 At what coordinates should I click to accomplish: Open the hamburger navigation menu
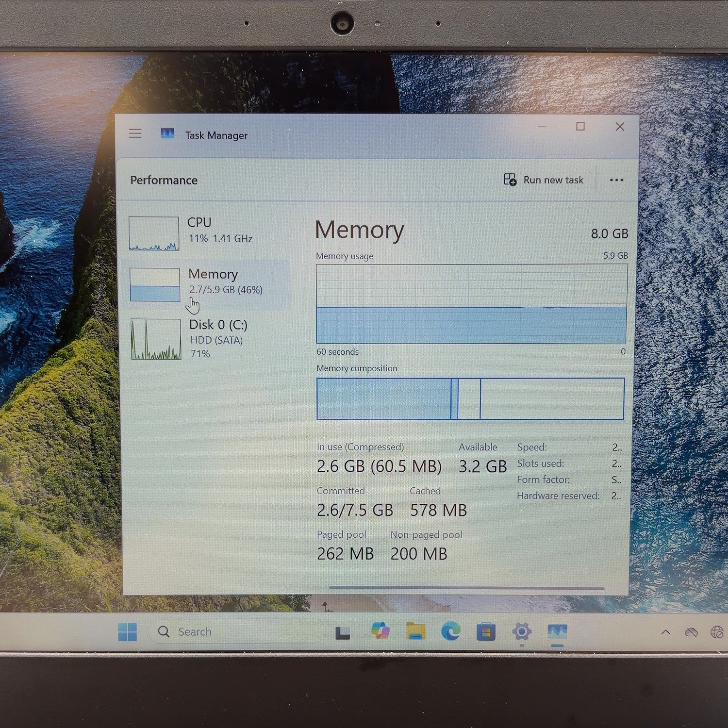coord(135,133)
